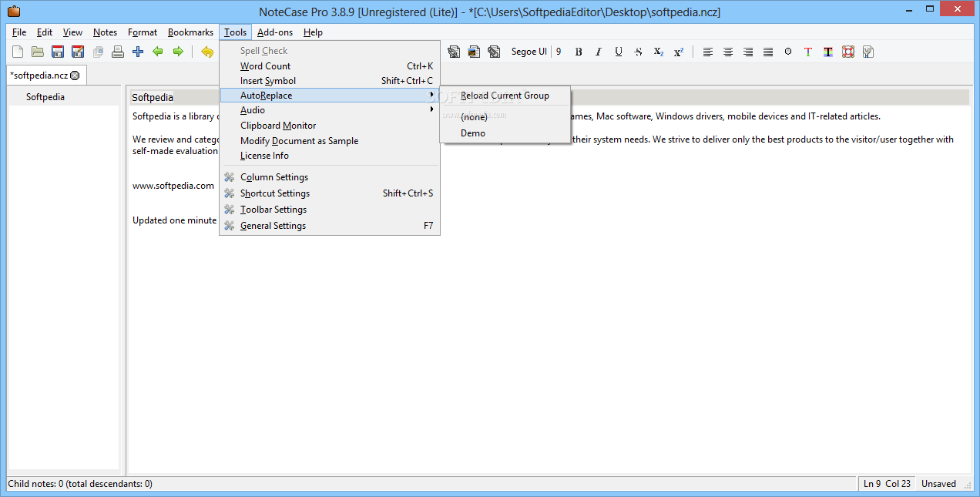Align text left with toolbar icon
The width and height of the screenshot is (980, 497).
707,52
